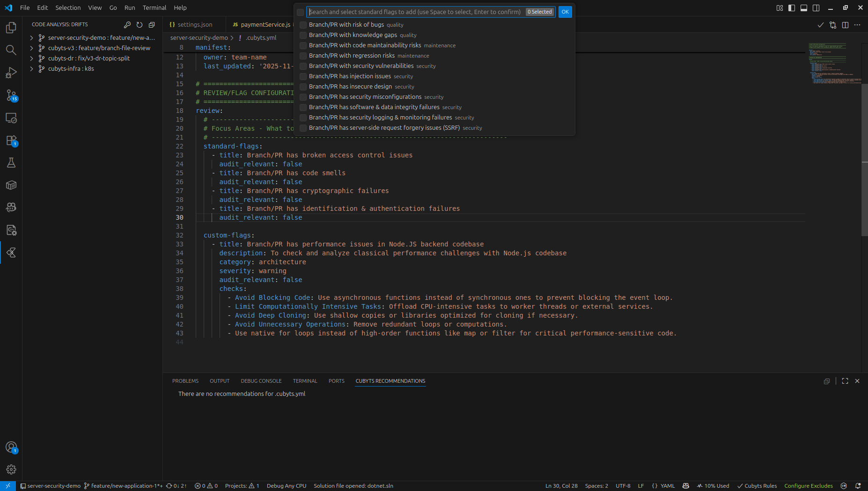Open Source Control view with 15 badge
Screen dimensions: 868x491
[11, 95]
